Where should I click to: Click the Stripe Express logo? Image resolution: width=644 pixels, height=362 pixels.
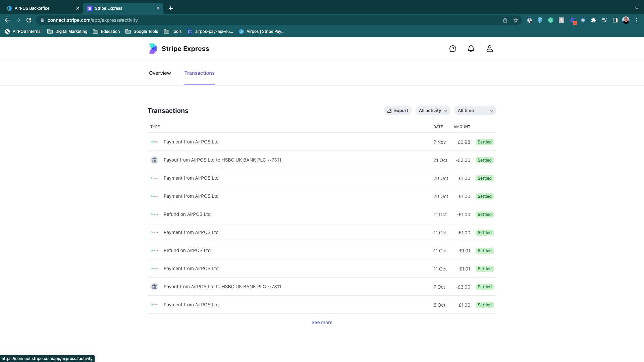tap(179, 49)
